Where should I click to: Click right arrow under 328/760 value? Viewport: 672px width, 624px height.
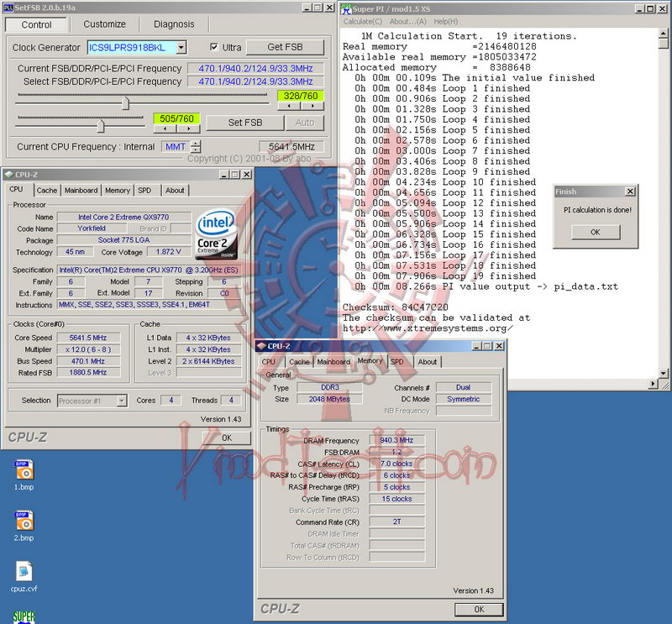[x=312, y=106]
